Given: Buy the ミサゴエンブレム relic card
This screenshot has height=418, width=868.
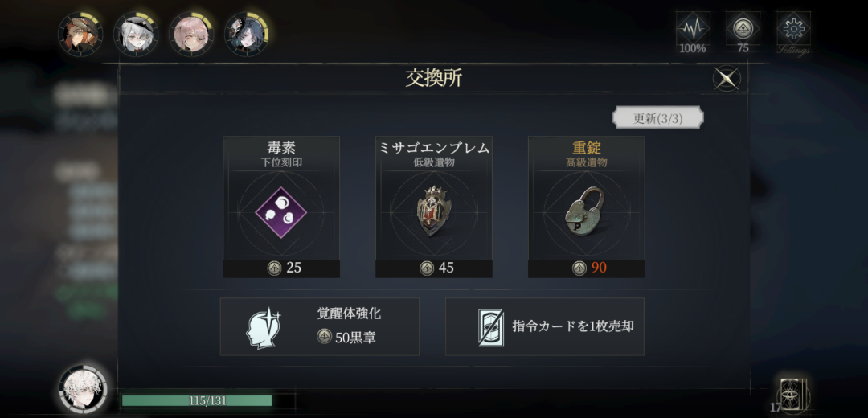Looking at the screenshot, I should [434, 207].
